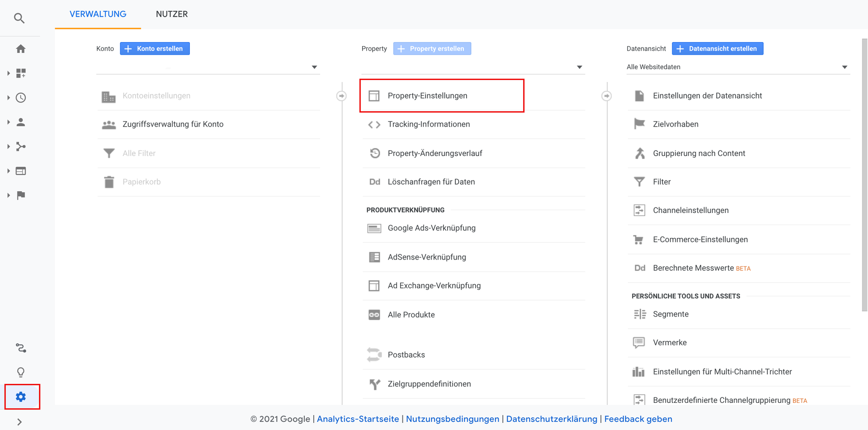Open the Datenschutzerklärung footer link
Screen dimensions: 868x430
(x=552, y=419)
